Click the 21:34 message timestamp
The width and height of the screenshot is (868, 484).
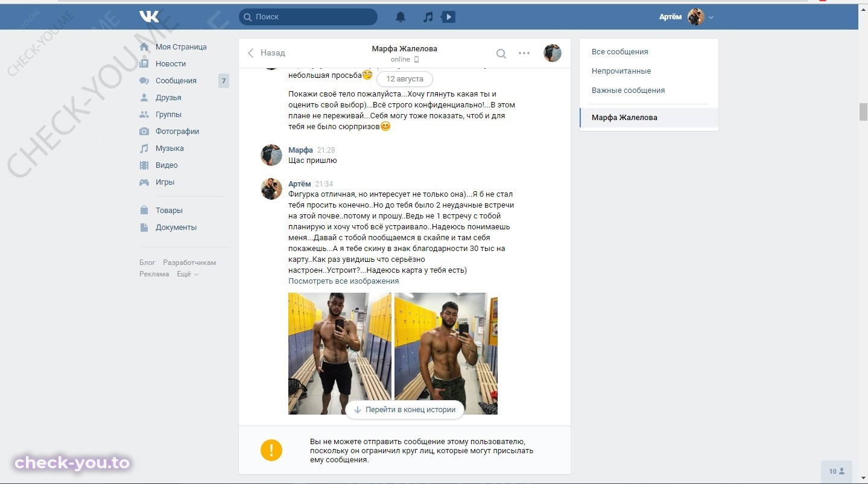pyautogui.click(x=324, y=184)
